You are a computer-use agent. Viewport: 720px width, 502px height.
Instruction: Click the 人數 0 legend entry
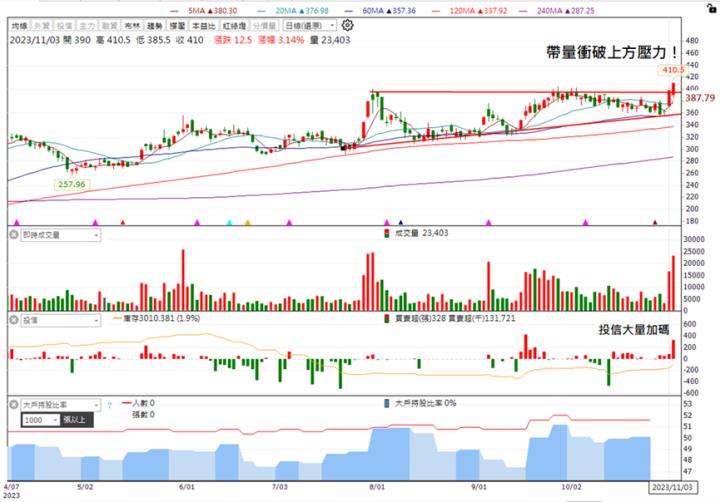(x=139, y=403)
